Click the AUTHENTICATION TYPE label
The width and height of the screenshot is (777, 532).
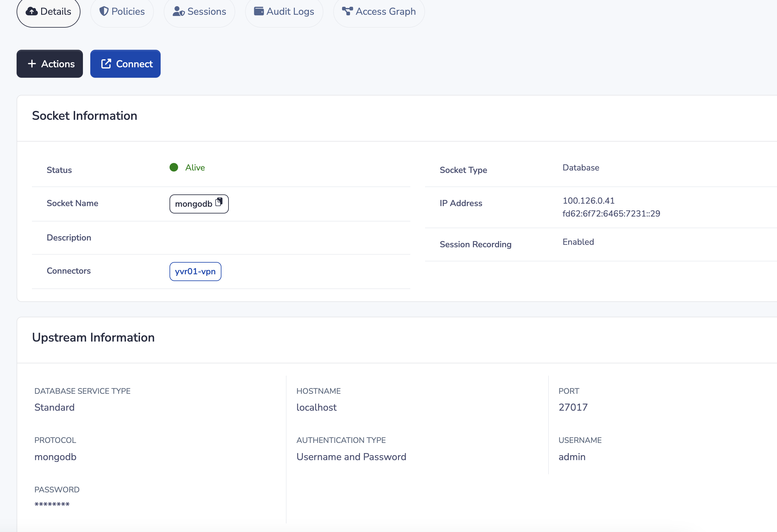coord(341,440)
